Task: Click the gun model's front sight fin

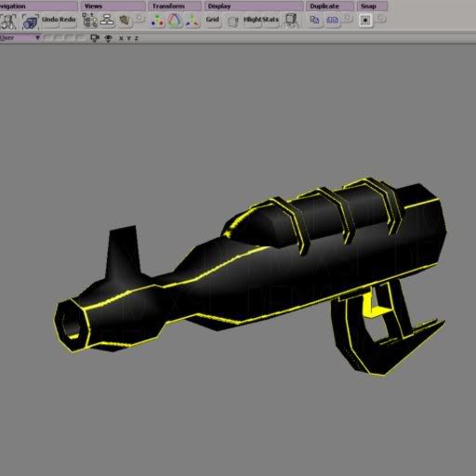Action: click(x=123, y=253)
